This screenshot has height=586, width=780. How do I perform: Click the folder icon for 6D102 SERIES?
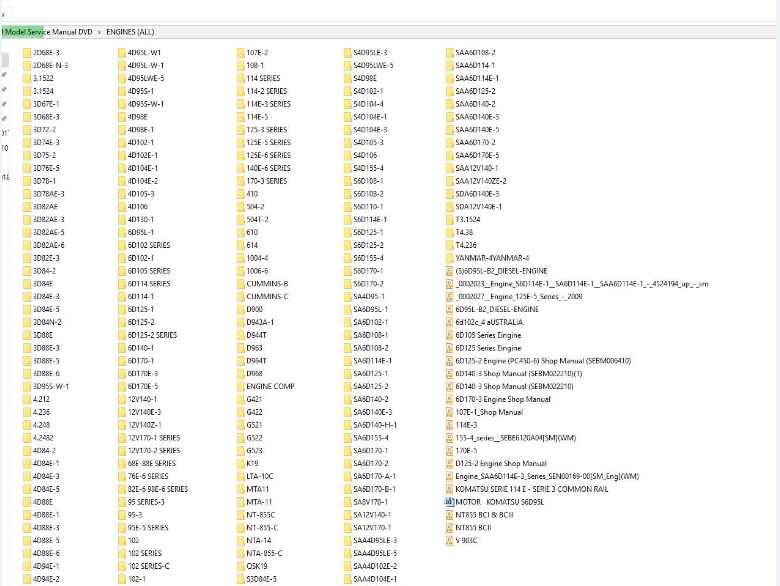pos(122,245)
